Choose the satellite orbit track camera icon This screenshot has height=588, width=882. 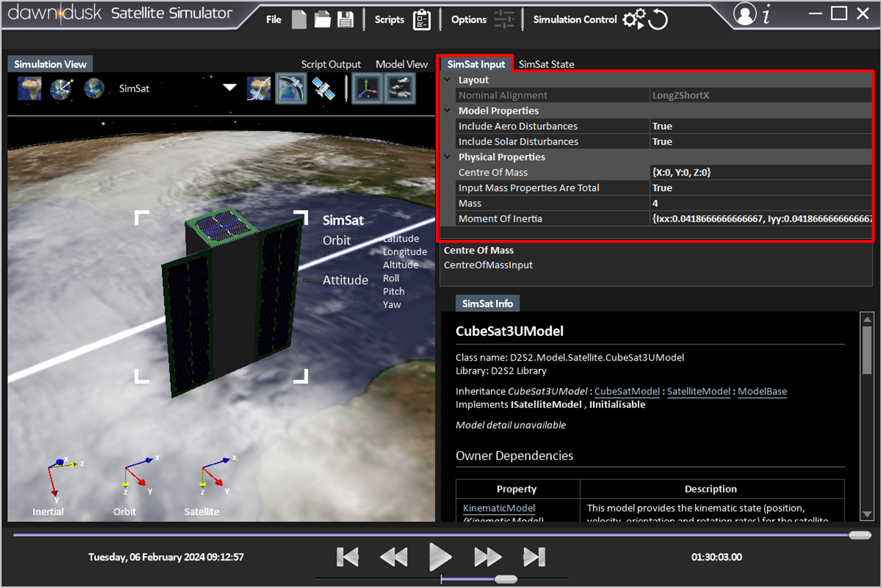click(259, 89)
